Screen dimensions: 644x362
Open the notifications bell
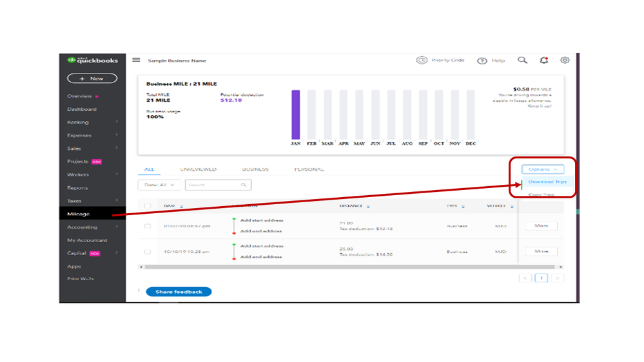coord(544,60)
